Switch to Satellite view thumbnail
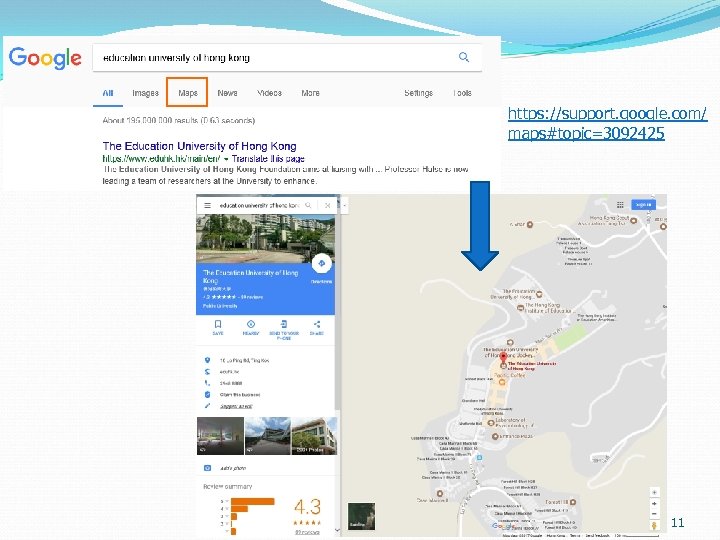The width and height of the screenshot is (720, 540). (x=361, y=516)
